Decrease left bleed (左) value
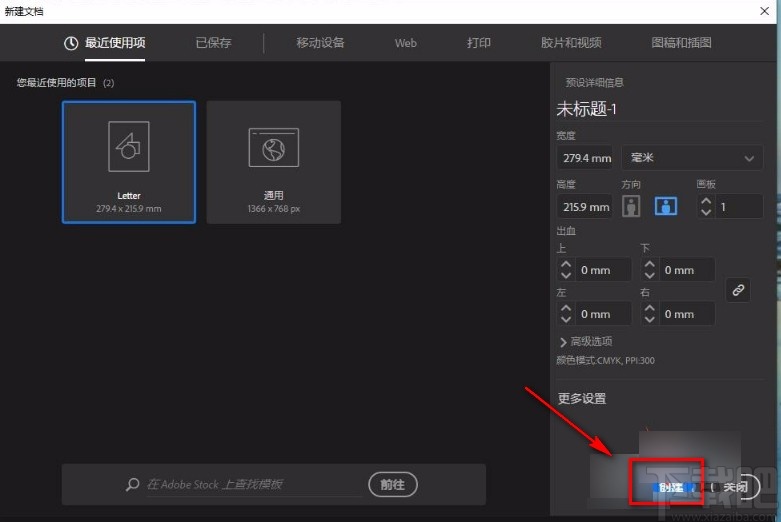The width and height of the screenshot is (781, 522). [x=565, y=319]
